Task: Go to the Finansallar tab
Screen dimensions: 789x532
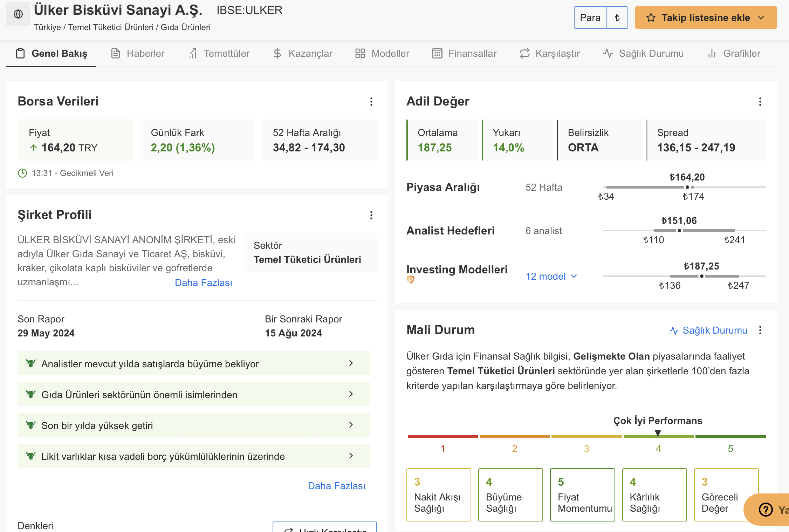Action: [x=464, y=53]
